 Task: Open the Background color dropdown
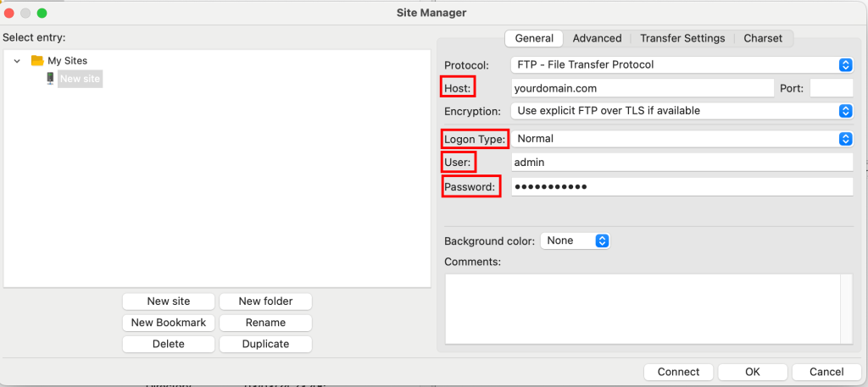click(576, 241)
